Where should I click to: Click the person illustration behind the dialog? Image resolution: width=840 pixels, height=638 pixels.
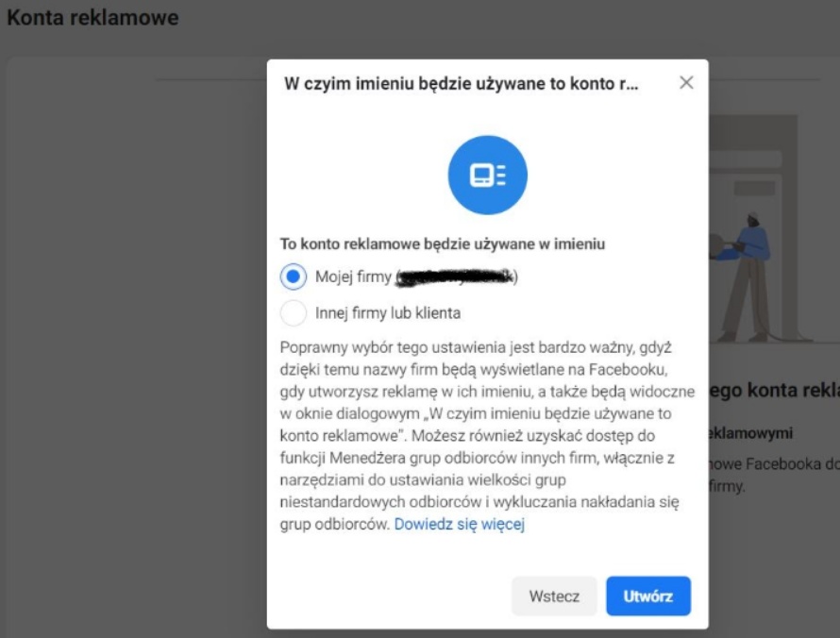(745, 277)
